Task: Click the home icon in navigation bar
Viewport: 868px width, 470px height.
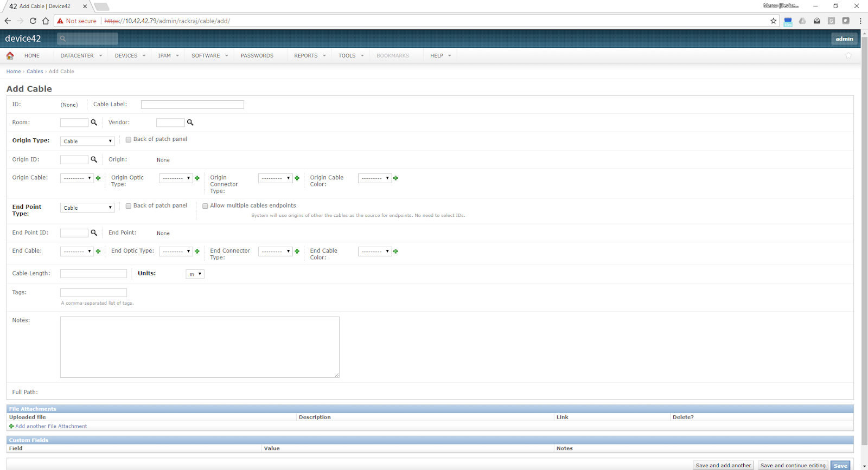Action: coord(10,55)
